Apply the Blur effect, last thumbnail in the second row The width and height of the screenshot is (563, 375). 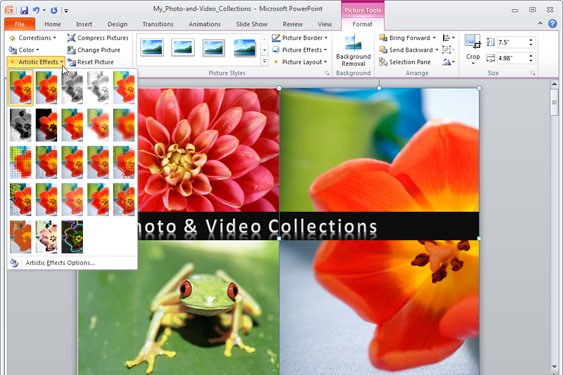(x=124, y=125)
